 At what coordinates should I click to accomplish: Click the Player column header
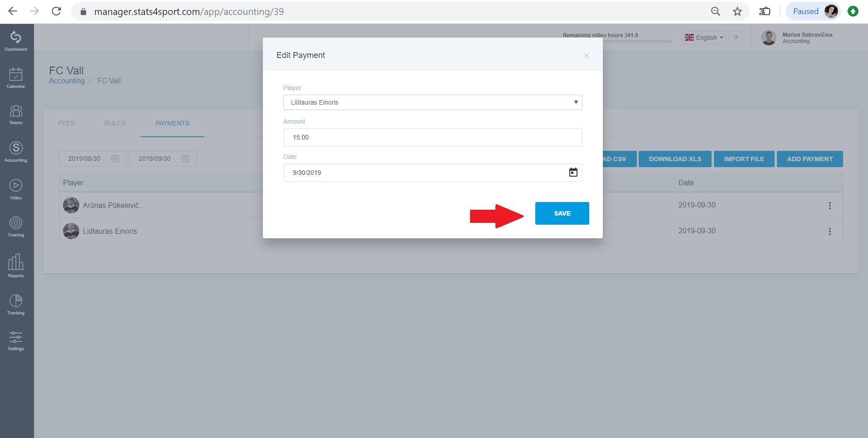tap(73, 183)
